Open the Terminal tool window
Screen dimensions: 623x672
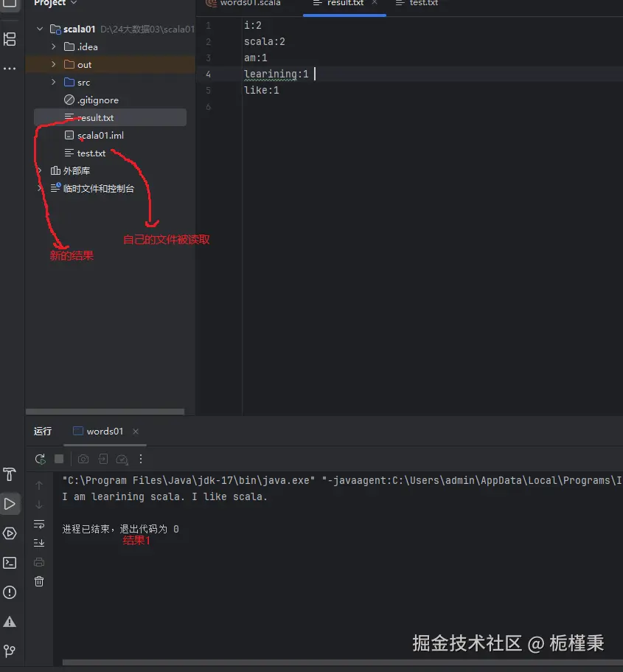10,563
